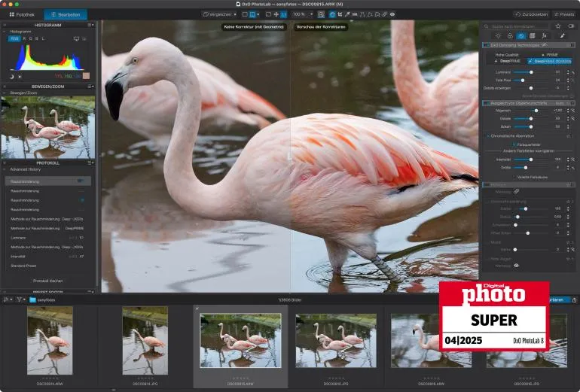
Task: Pick the white balance eyedropper tool
Action: [x=347, y=14]
